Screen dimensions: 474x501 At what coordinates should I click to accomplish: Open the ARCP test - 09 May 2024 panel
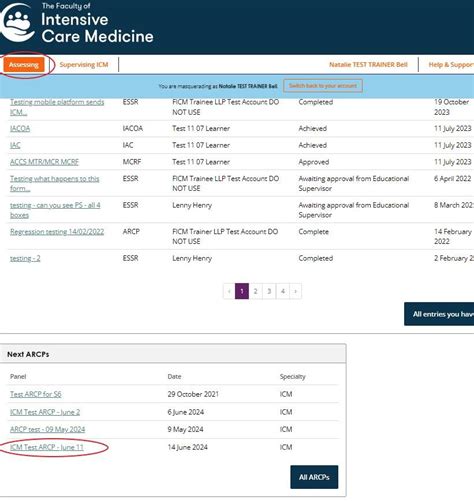pyautogui.click(x=47, y=429)
